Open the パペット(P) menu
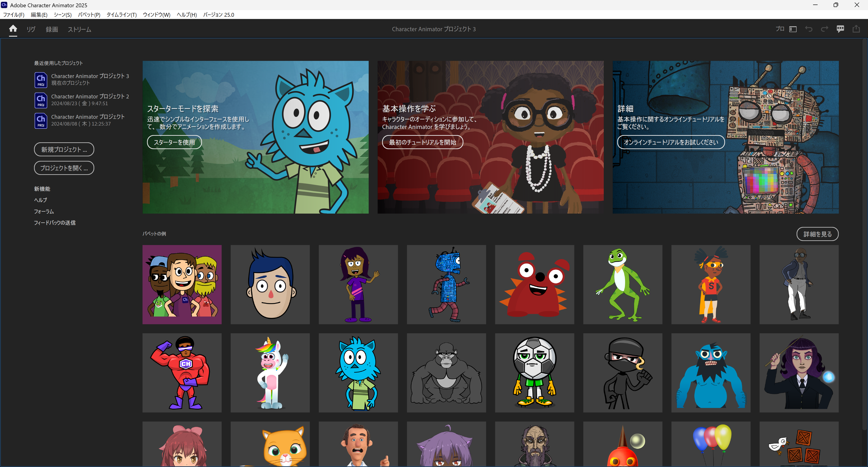The width and height of the screenshot is (868, 467). coord(89,15)
